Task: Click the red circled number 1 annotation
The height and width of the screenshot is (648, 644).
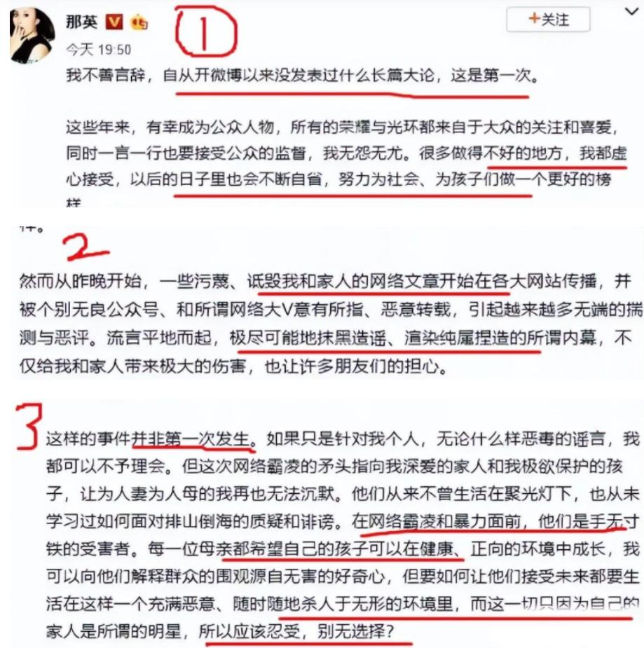Action: tap(205, 32)
